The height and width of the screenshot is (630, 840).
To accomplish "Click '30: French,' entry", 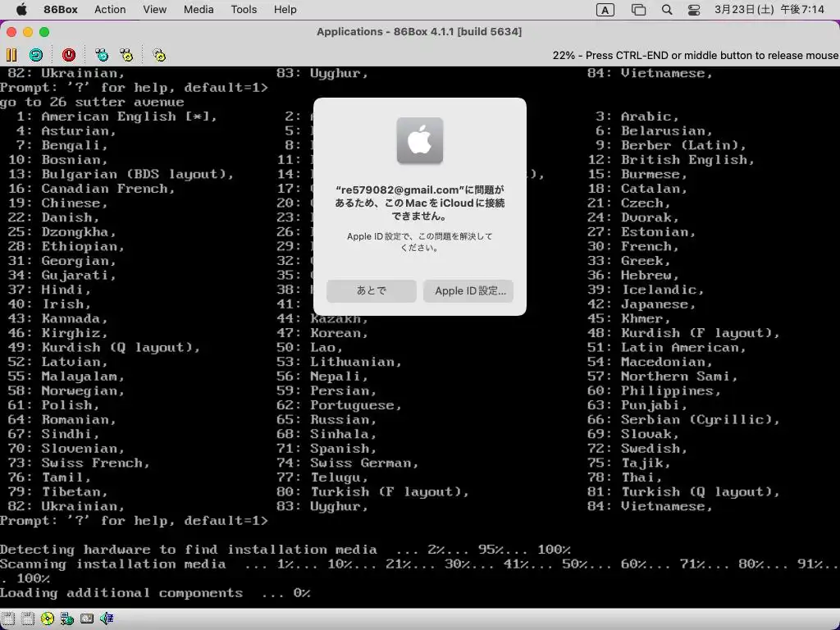I will tap(633, 246).
